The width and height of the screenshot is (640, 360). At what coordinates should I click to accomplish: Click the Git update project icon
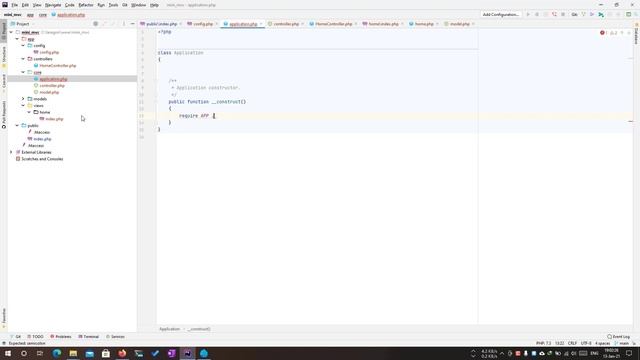tap(583, 14)
